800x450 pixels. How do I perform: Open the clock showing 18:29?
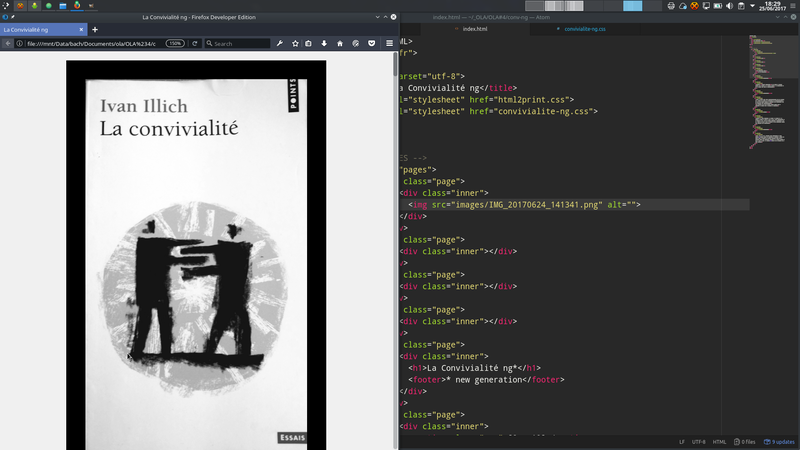(x=772, y=6)
